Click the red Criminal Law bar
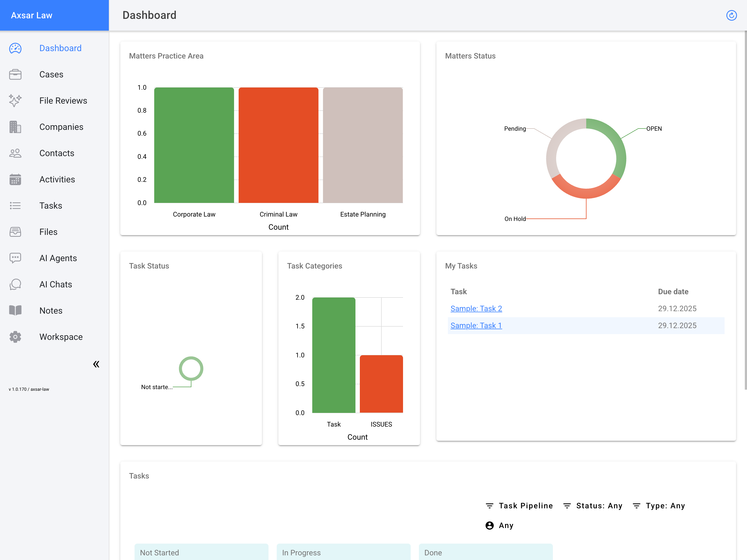This screenshot has width=747, height=560. pos(278,145)
